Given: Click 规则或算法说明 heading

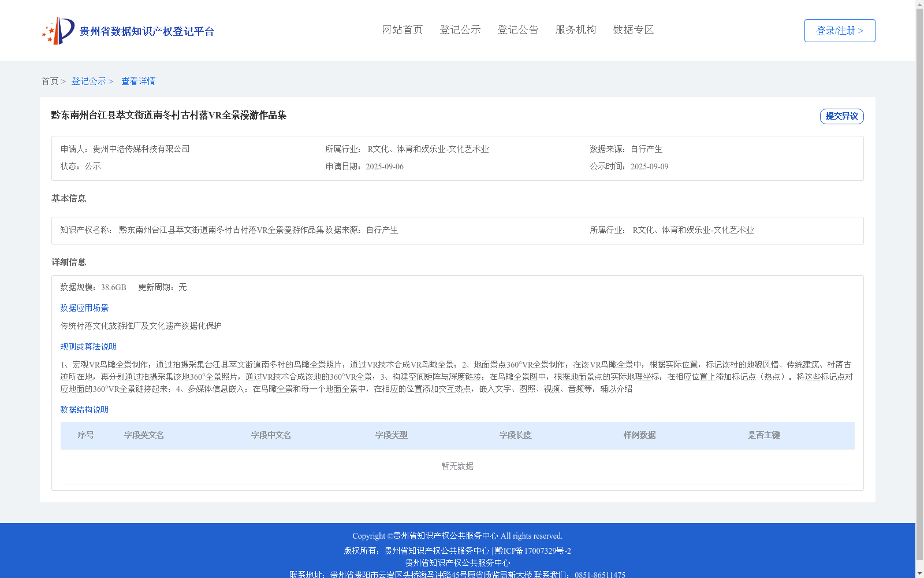Looking at the screenshot, I should coord(88,347).
